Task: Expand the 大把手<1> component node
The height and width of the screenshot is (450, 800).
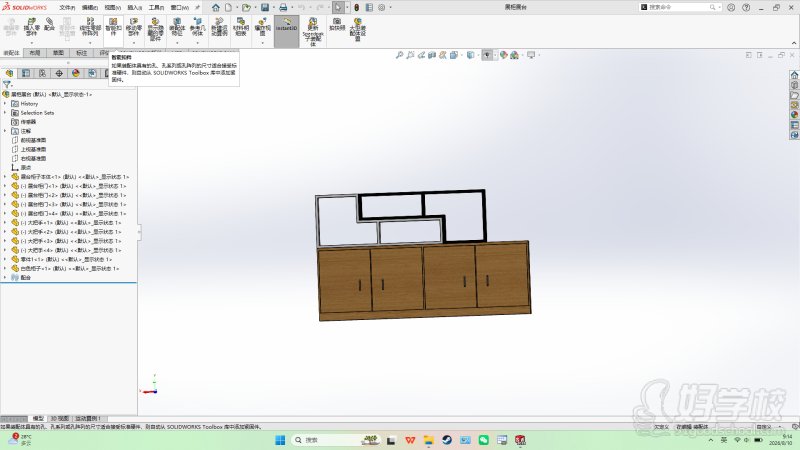Action: click(x=5, y=222)
